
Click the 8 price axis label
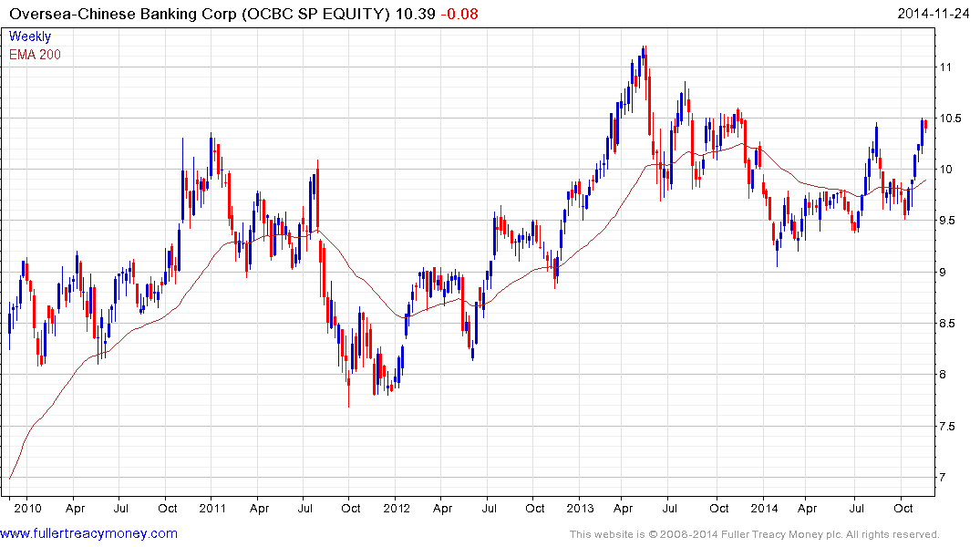tap(944, 375)
